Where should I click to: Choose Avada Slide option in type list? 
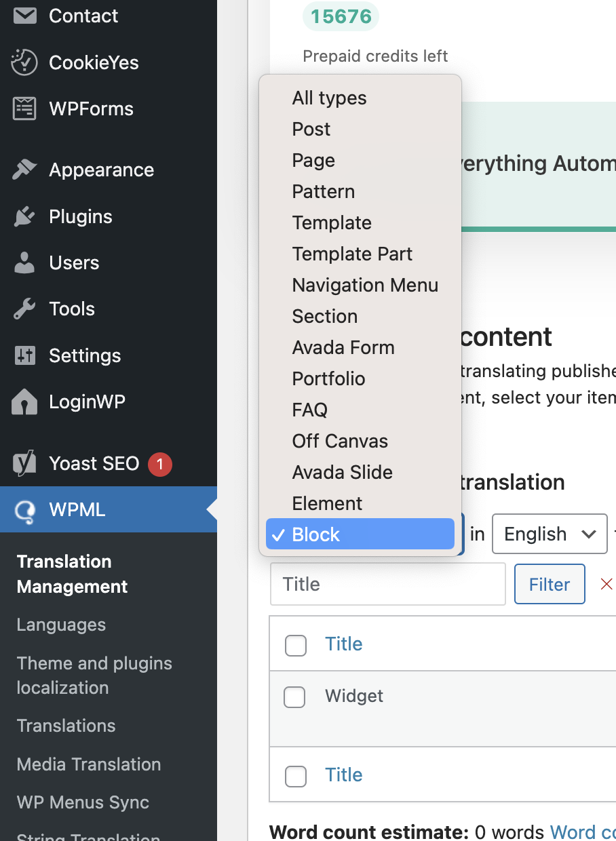360,472
